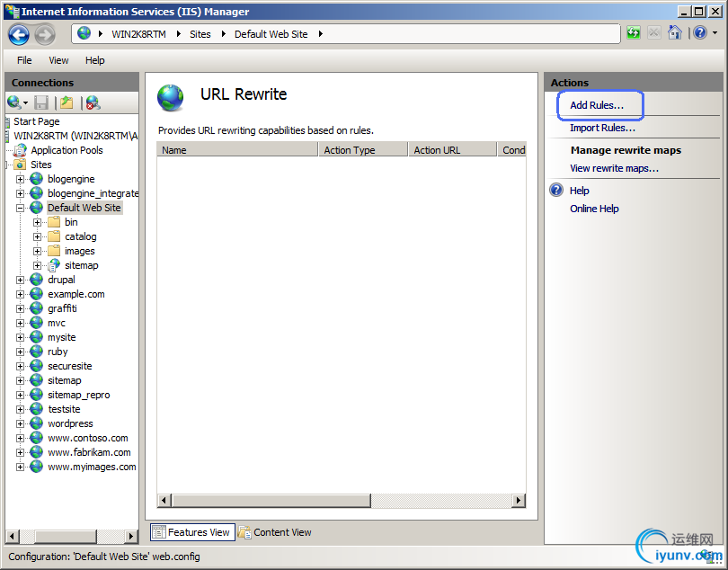Click the Save icon in Connections toolbar
Viewport: 728px width, 570px height.
pos(41,102)
